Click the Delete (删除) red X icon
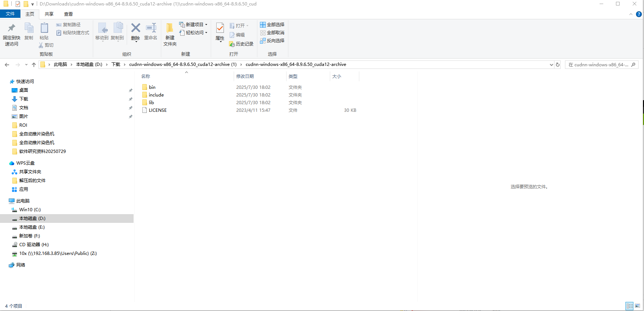Screen dimensions: 644x311 pyautogui.click(x=135, y=28)
